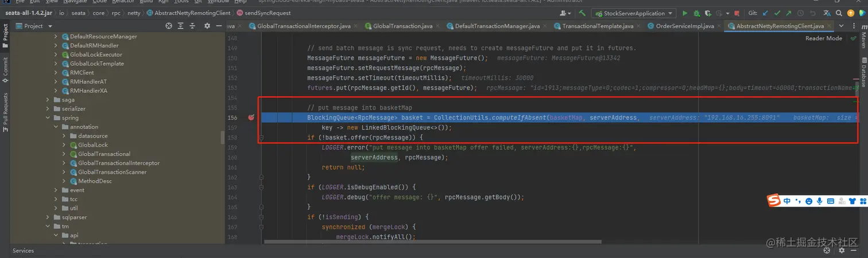The width and height of the screenshot is (868, 258).
Task: Toggle Sogou Chinese/English mode 中
Action: 787,201
